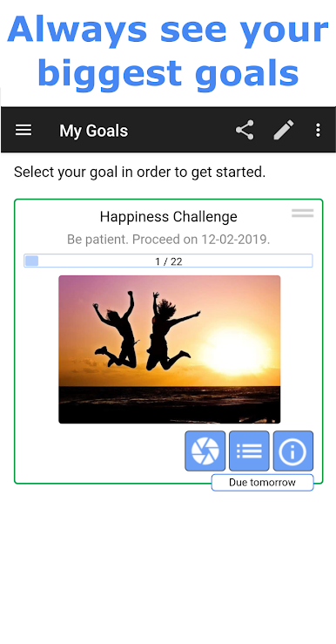
Task: Click the Due tomorrow badge
Action: coord(263,482)
